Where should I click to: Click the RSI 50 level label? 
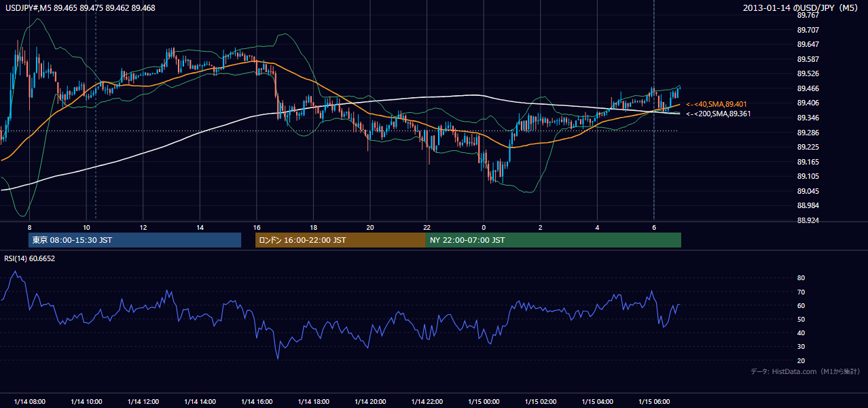(x=801, y=319)
